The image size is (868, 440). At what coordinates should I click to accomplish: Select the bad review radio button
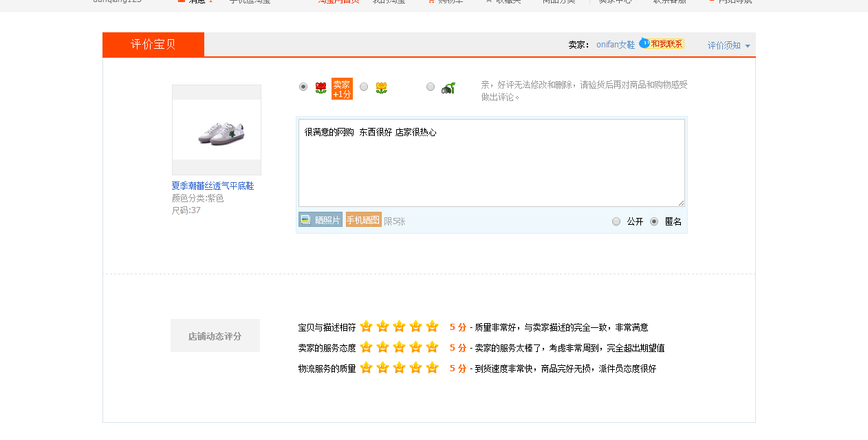point(431,87)
